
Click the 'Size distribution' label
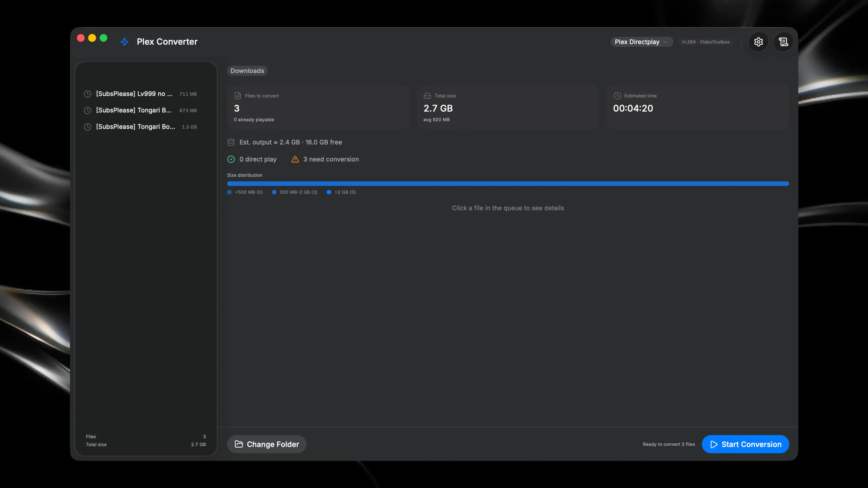[x=244, y=175]
